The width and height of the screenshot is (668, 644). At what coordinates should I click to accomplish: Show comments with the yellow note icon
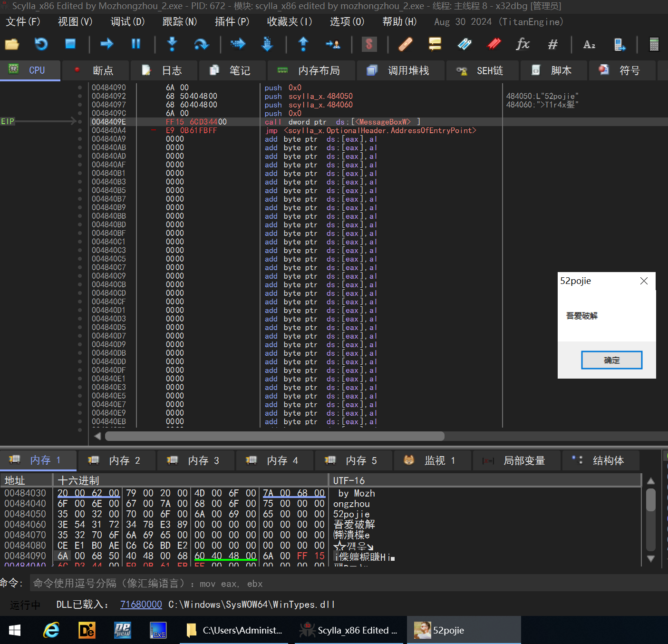[x=435, y=44]
